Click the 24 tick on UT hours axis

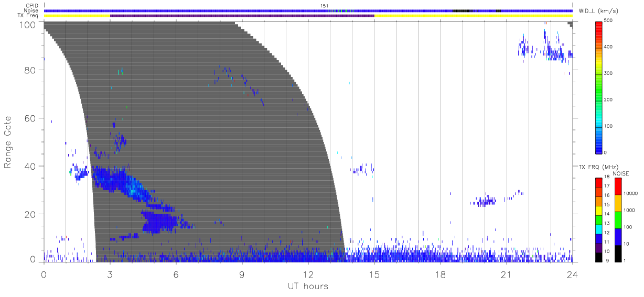click(x=572, y=274)
